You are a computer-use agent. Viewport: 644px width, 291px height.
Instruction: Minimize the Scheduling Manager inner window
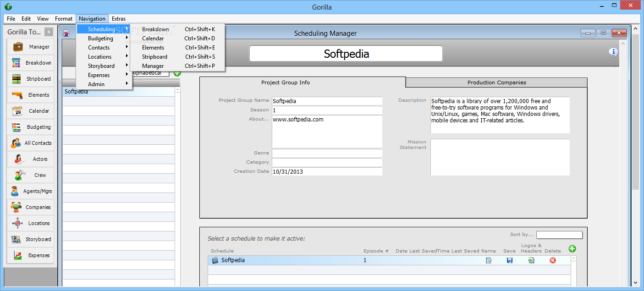tap(587, 33)
